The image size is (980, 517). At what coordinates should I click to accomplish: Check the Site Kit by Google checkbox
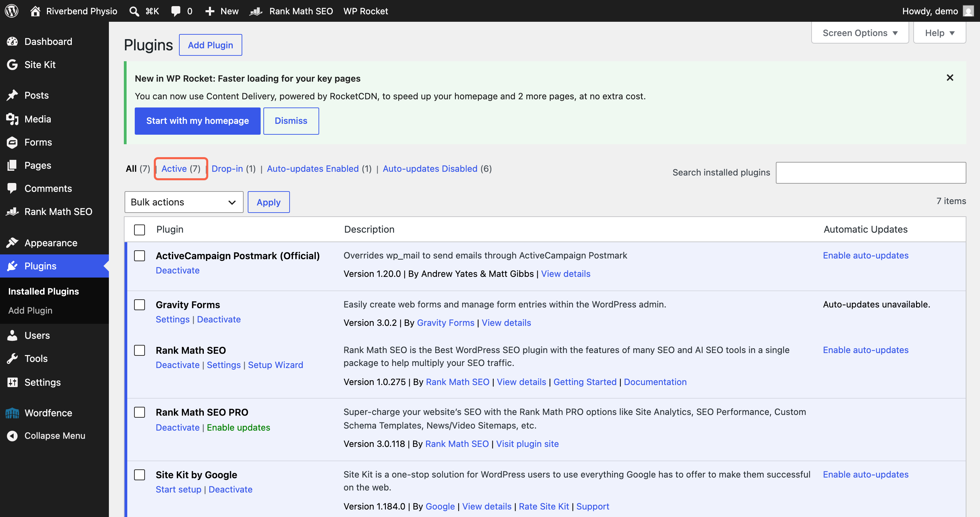[x=140, y=475]
